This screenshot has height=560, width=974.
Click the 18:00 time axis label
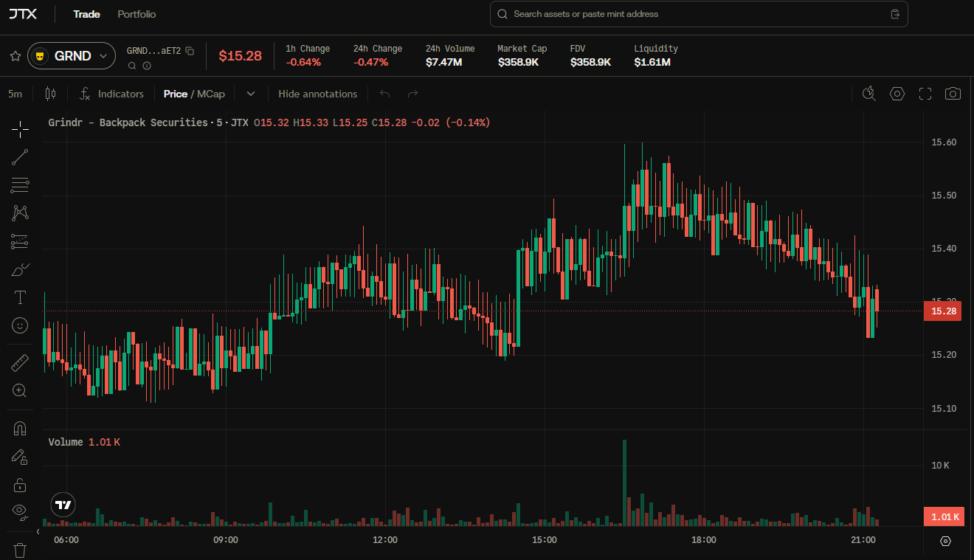pos(704,540)
